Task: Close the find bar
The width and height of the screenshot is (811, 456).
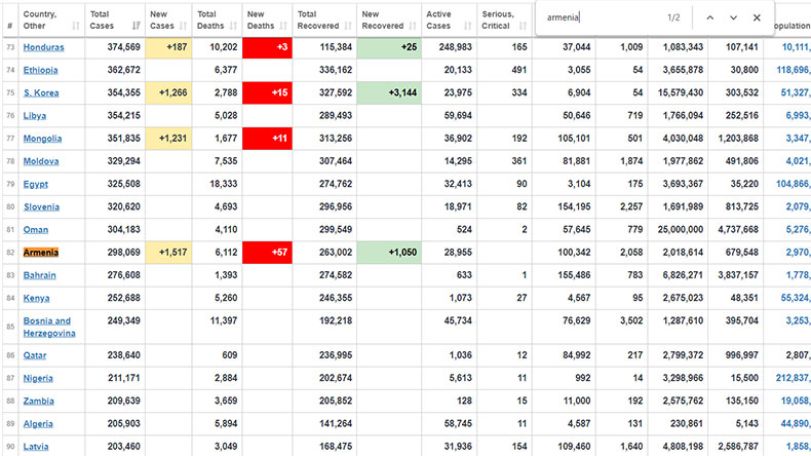Action: (x=757, y=18)
